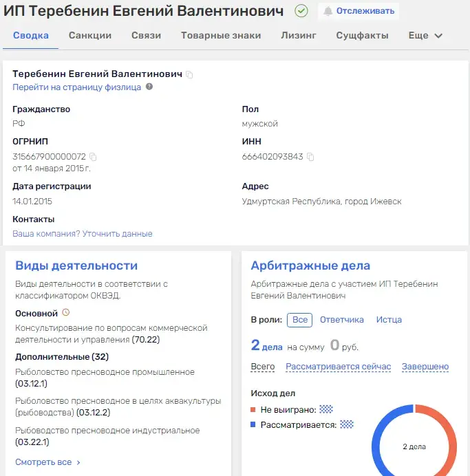Show Рассматривается сейчас cases
Image resolution: width=470 pixels, height=476 pixels.
tap(339, 367)
